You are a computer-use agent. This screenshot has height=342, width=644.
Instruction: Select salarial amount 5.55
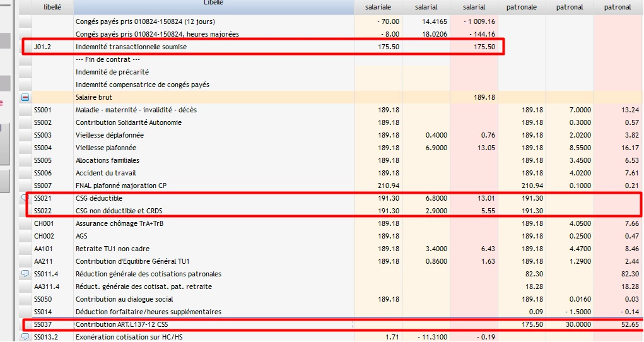pos(488,211)
